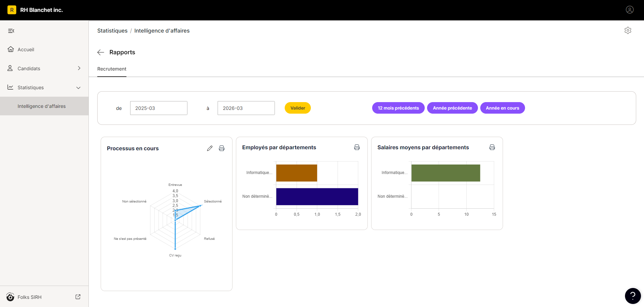
Task: Click the green Informatique salary bar
Action: [446, 173]
